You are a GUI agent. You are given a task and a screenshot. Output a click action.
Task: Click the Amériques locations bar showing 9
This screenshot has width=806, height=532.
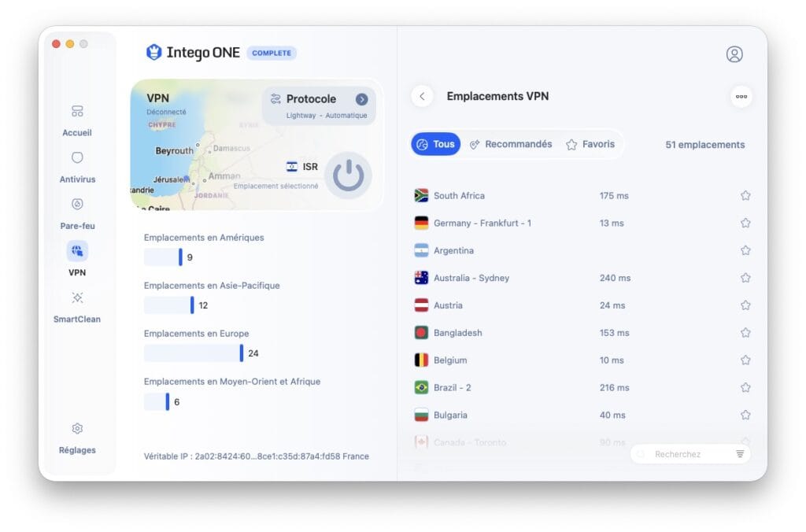[x=163, y=257]
